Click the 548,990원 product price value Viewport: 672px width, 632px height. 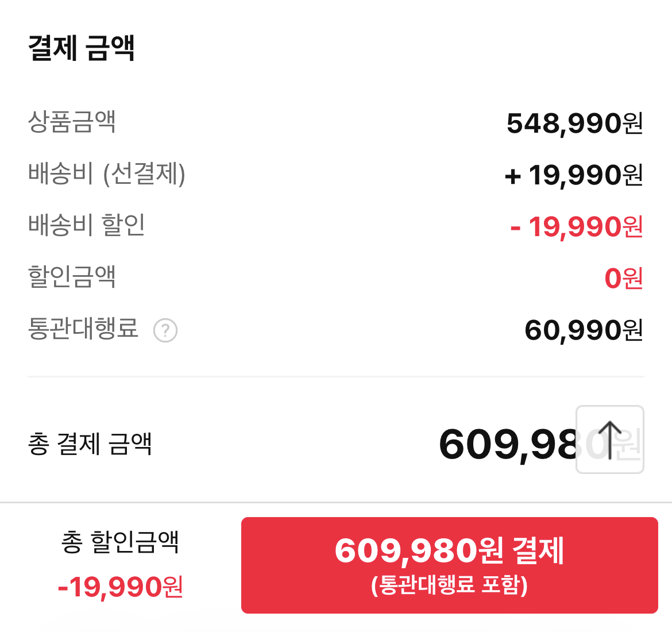(574, 123)
